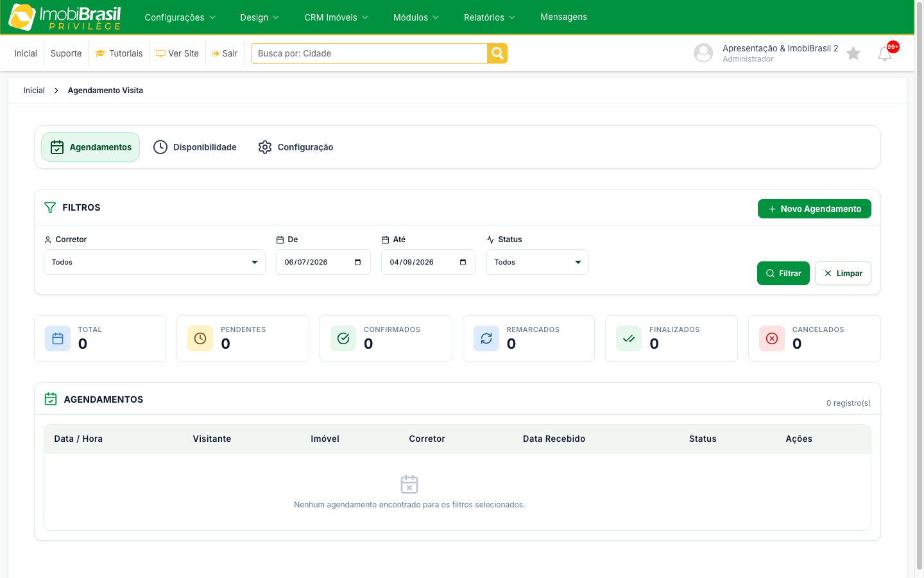Click the Data Recebido column header
The image size is (924, 578).
554,439
